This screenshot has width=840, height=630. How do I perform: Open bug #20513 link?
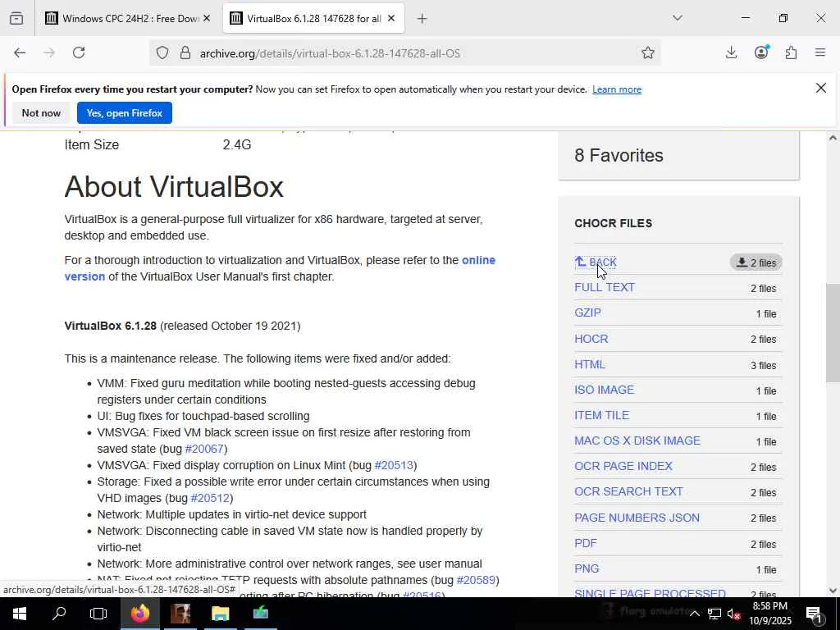point(394,465)
